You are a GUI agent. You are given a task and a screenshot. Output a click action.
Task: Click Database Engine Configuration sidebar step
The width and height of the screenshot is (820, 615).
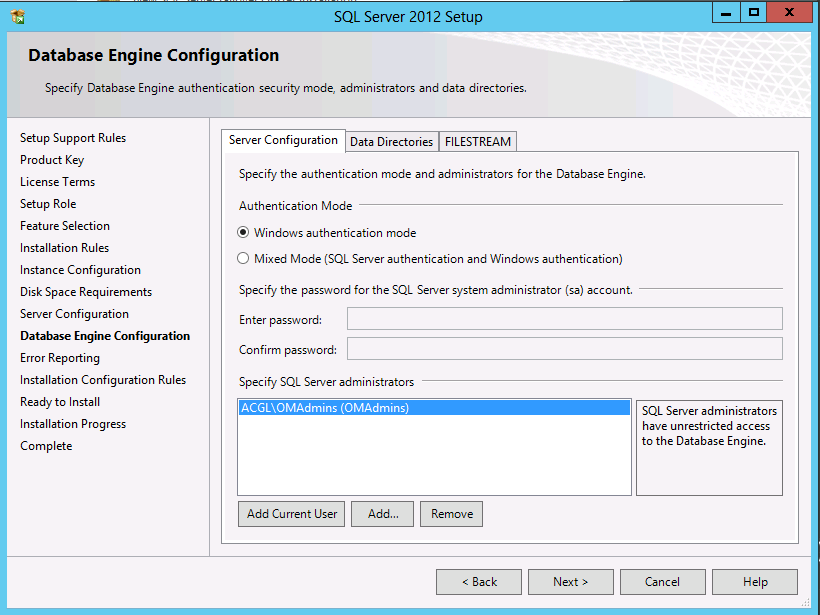click(x=105, y=336)
